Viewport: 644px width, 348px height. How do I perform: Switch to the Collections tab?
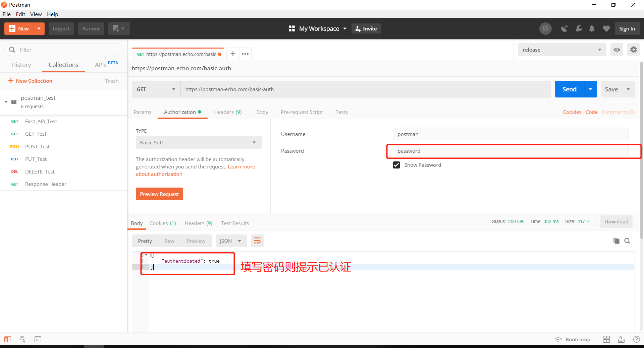(63, 65)
